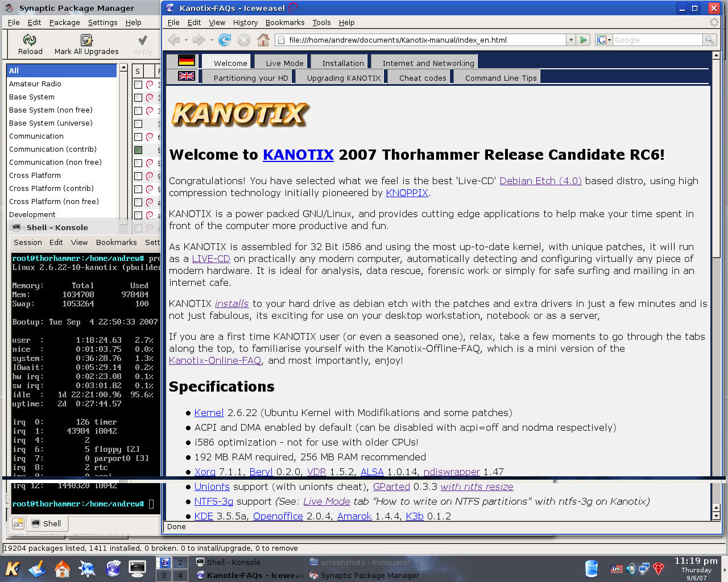The height and width of the screenshot is (582, 728).
Task: Click into the Iceweasel address bar field
Action: pos(421,40)
